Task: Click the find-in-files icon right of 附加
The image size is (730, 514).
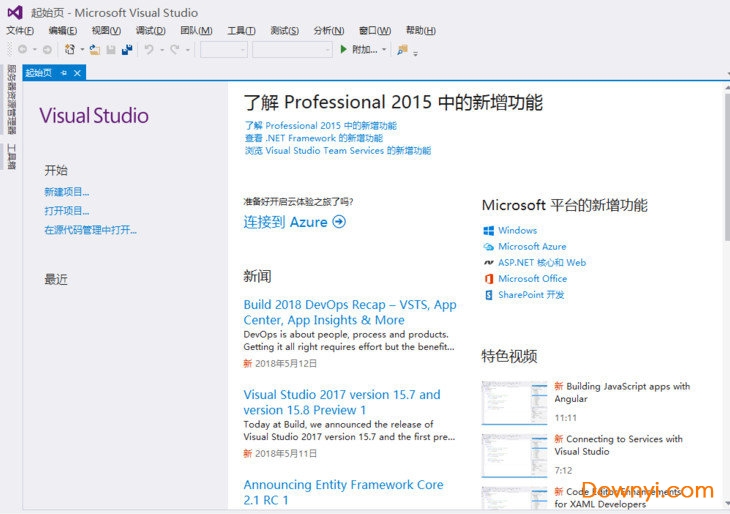Action: [x=402, y=49]
